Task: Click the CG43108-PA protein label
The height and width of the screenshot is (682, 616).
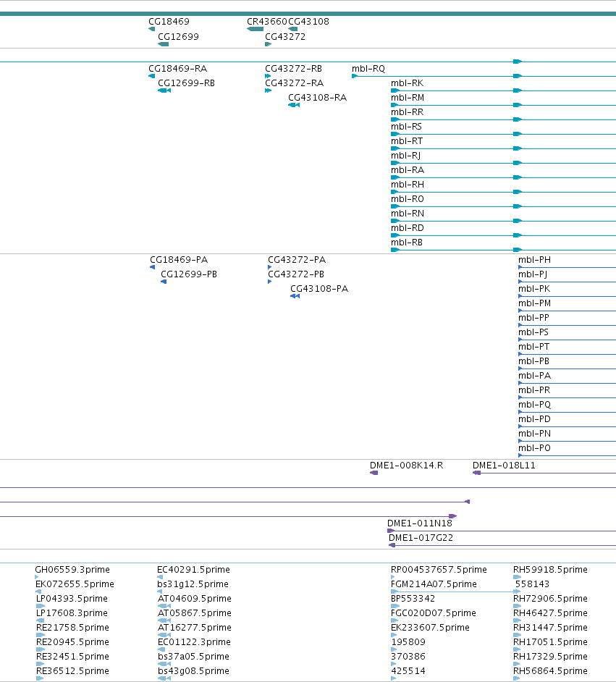Action: click(319, 288)
